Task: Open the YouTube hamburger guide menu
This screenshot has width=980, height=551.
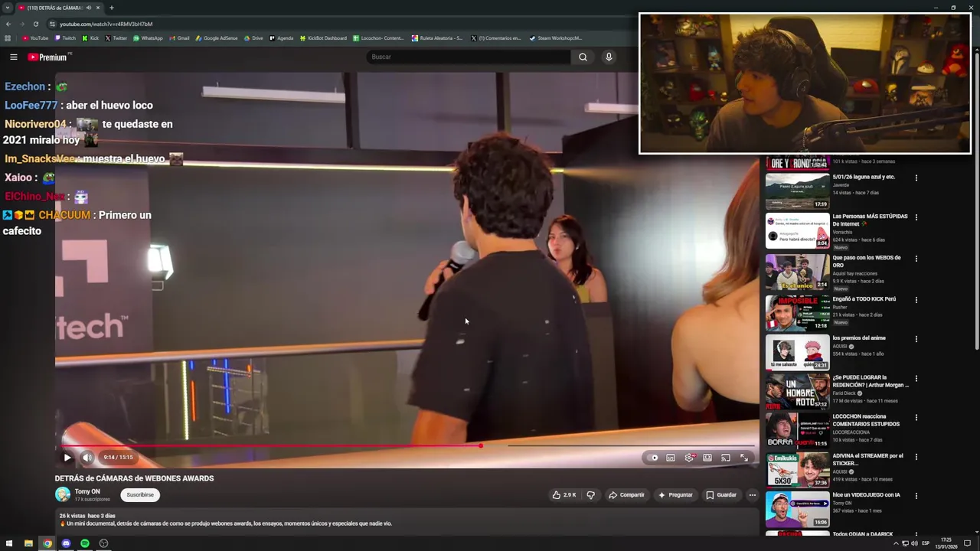Action: click(x=13, y=57)
